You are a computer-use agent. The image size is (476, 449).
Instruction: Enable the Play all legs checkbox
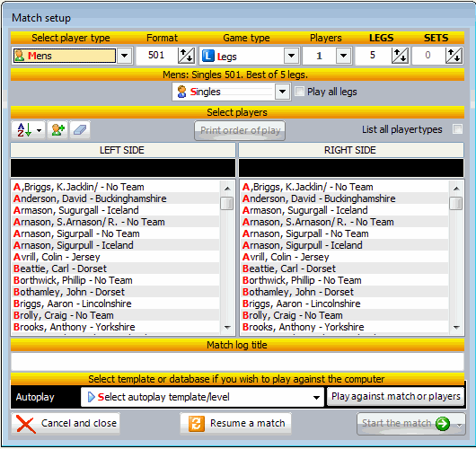tap(299, 92)
